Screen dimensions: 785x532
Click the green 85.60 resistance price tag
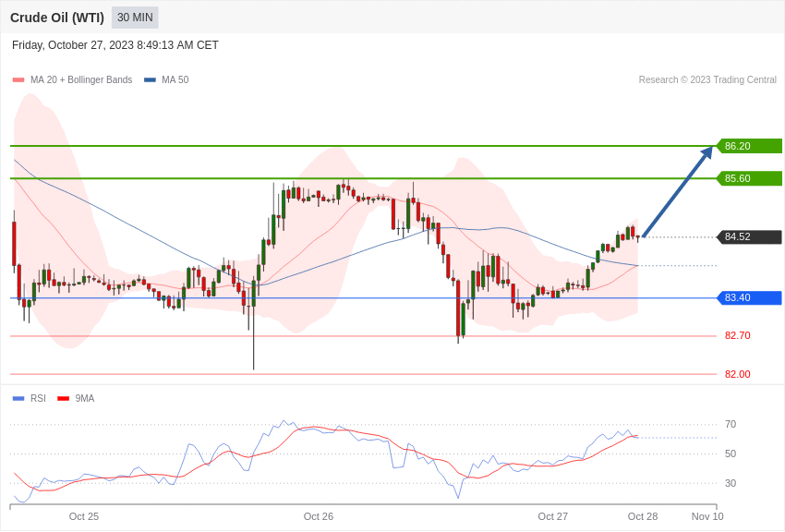(749, 178)
